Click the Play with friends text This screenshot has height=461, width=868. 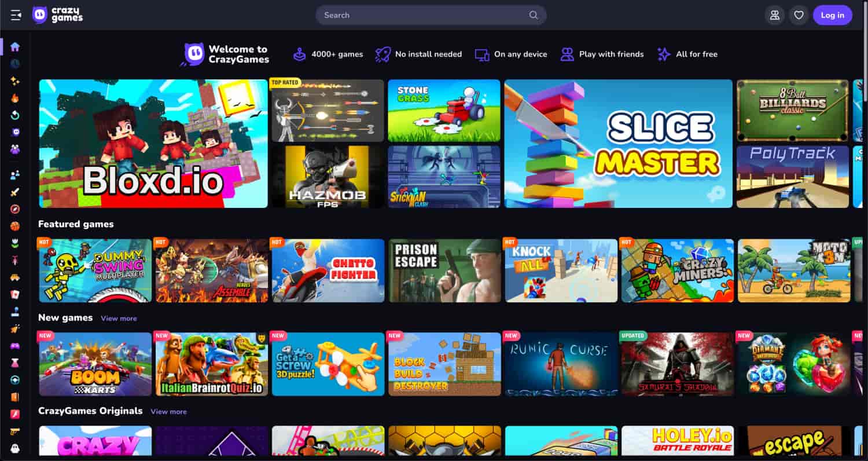tap(612, 54)
